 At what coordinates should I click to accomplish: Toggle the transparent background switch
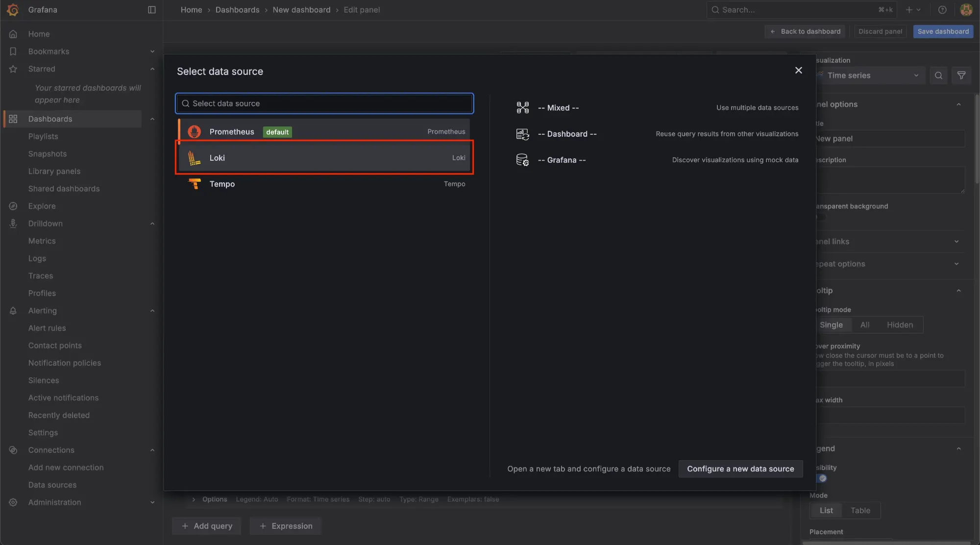pos(821,217)
